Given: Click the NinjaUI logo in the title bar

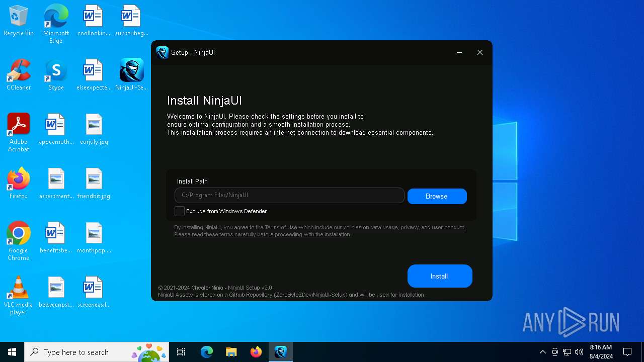Looking at the screenshot, I should click(162, 52).
